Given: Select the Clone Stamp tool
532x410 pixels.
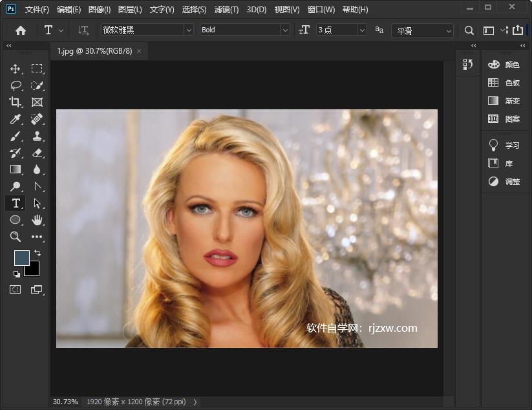Looking at the screenshot, I should point(37,136).
